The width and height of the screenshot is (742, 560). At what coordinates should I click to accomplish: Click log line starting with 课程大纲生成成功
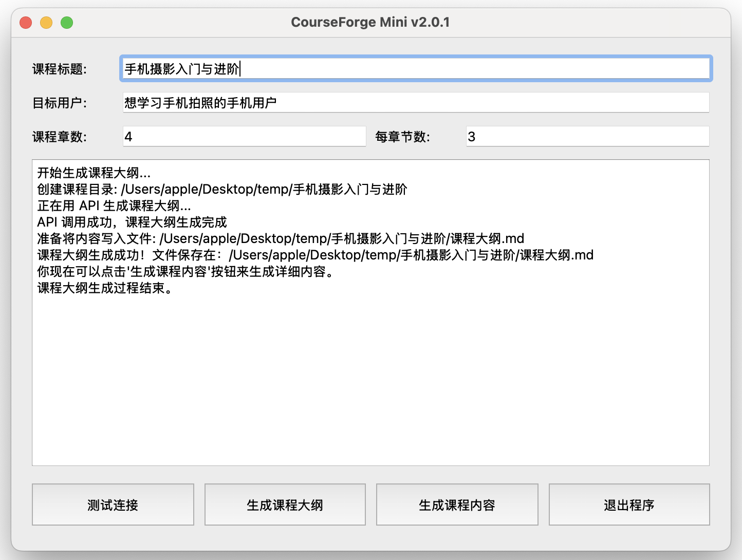tap(316, 255)
